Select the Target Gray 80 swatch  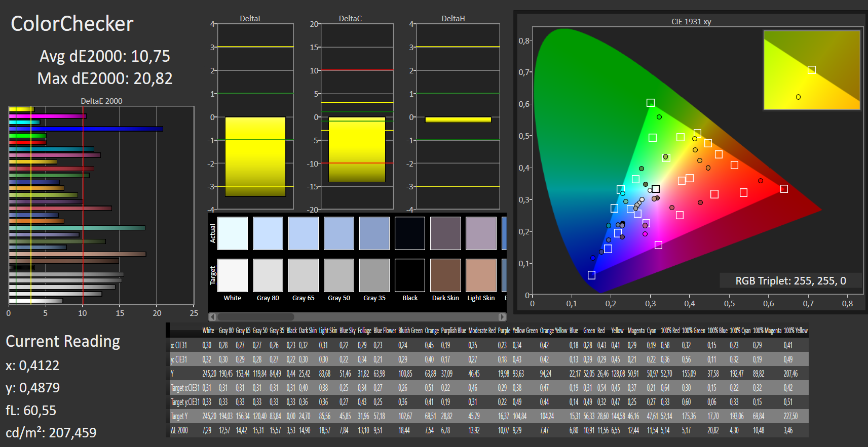coord(268,275)
